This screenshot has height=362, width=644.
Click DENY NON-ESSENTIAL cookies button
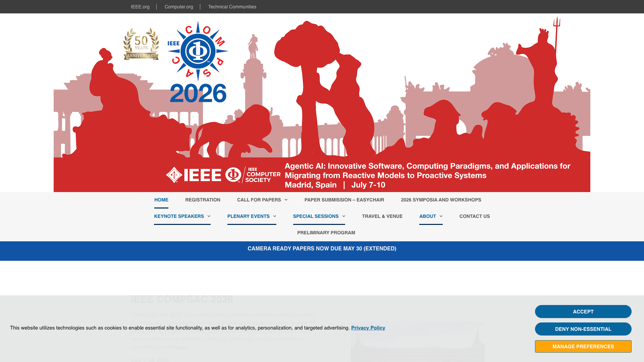583,329
